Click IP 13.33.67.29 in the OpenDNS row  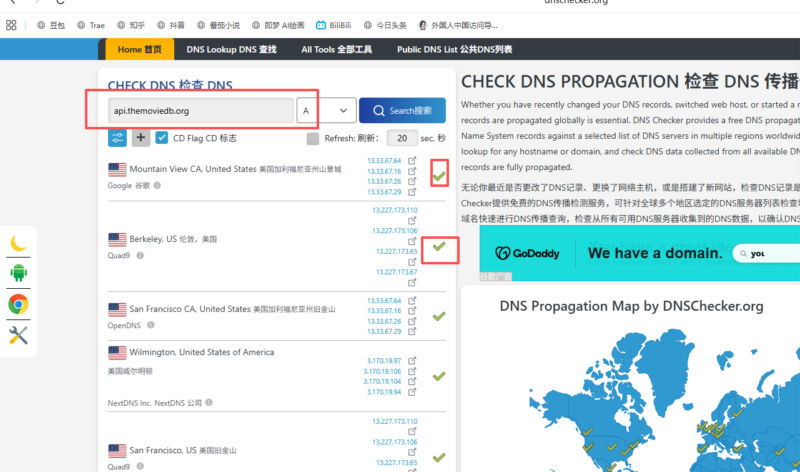click(x=384, y=331)
